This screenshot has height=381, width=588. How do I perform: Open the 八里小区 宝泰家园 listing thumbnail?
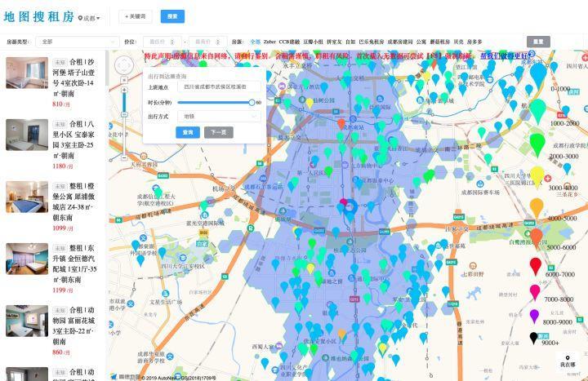[27, 135]
